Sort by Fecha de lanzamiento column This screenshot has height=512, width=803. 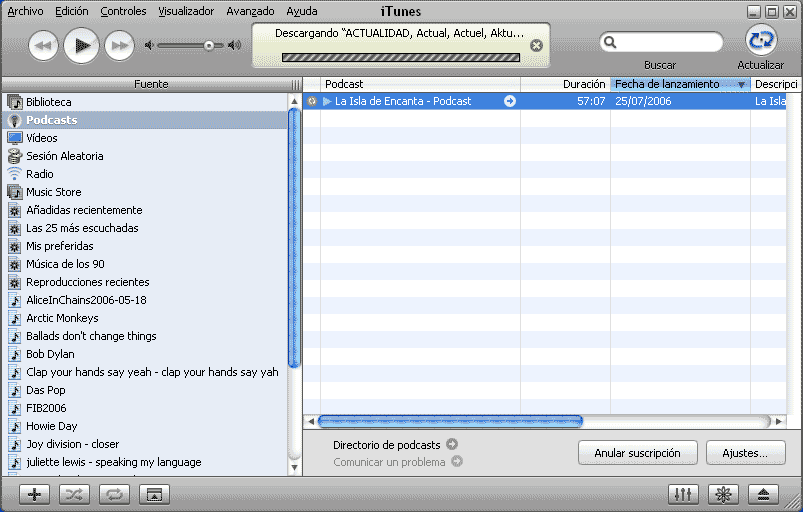click(x=680, y=84)
